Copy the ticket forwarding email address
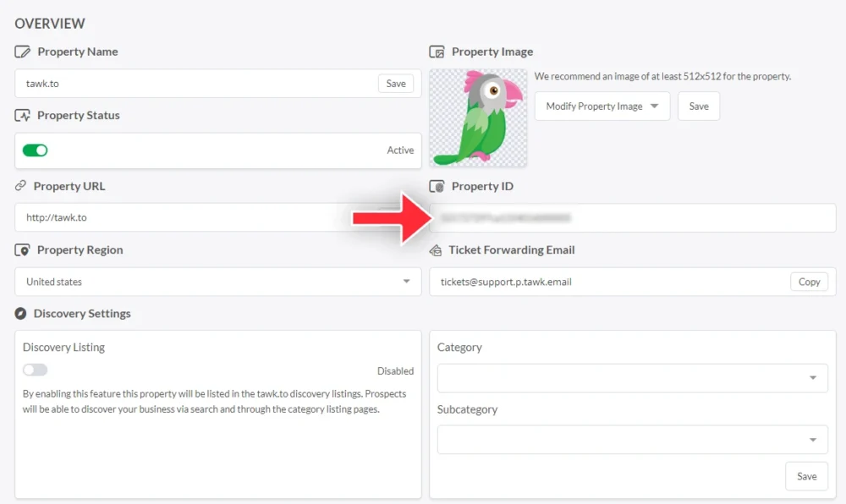The image size is (846, 504). (x=809, y=282)
